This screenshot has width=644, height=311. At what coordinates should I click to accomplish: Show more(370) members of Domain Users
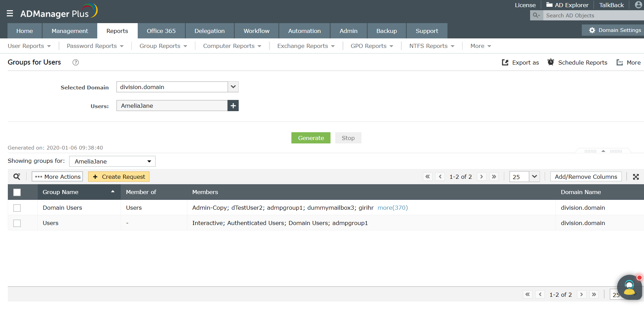392,207
